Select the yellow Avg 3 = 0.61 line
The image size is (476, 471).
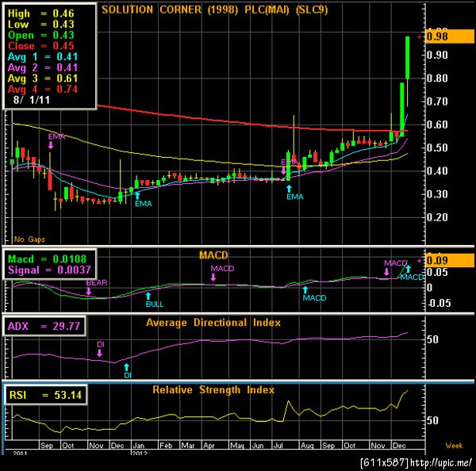43,78
